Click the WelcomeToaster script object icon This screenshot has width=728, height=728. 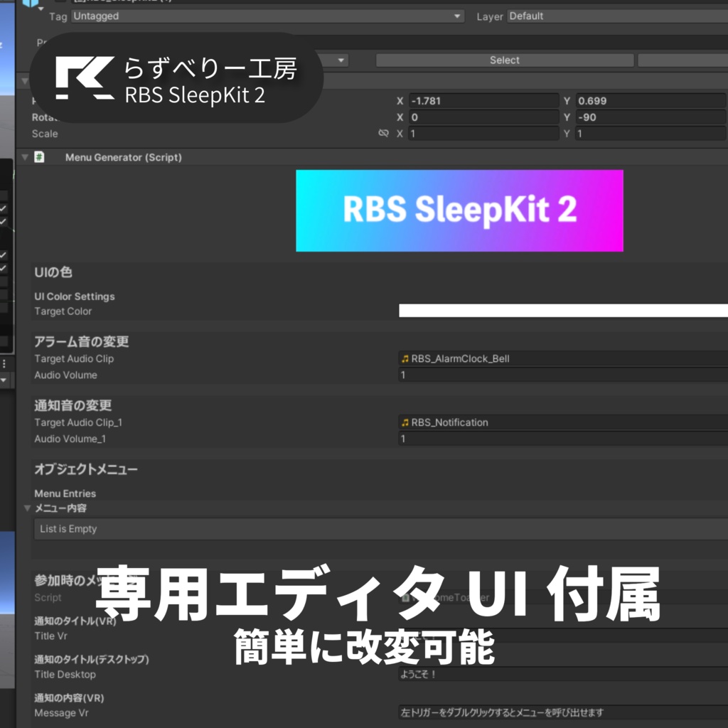pos(405,598)
